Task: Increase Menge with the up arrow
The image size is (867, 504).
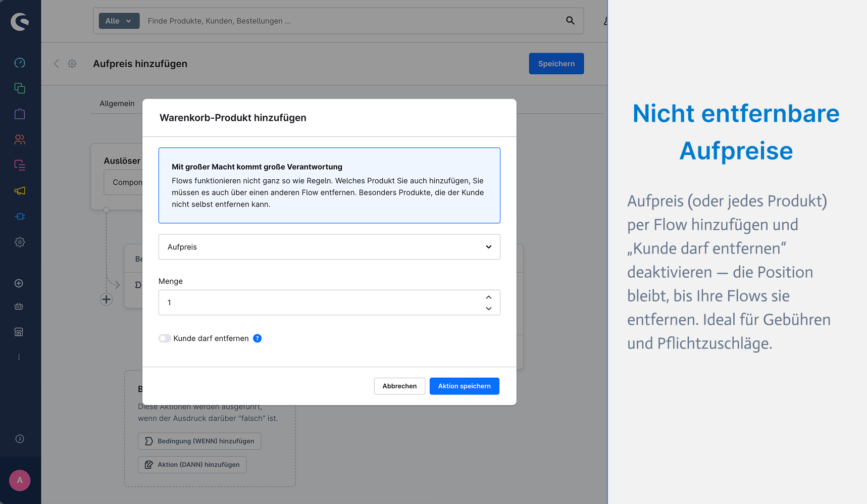Action: [489, 297]
